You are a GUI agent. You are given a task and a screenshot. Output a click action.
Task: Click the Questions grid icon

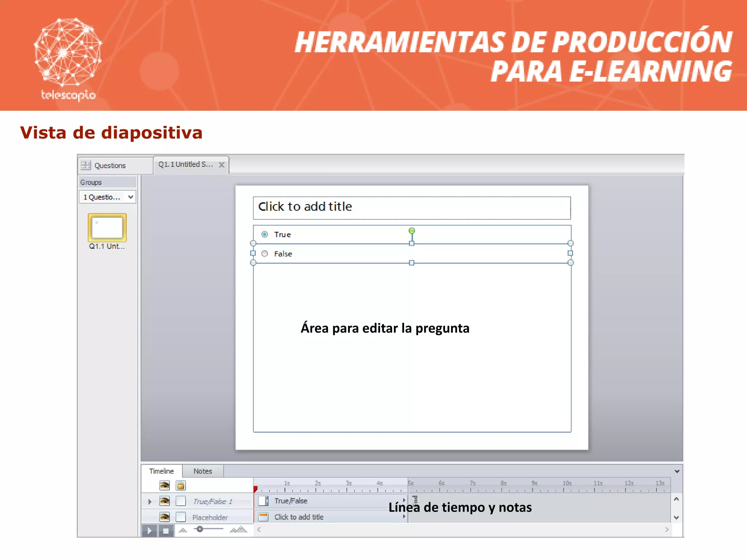click(x=86, y=165)
